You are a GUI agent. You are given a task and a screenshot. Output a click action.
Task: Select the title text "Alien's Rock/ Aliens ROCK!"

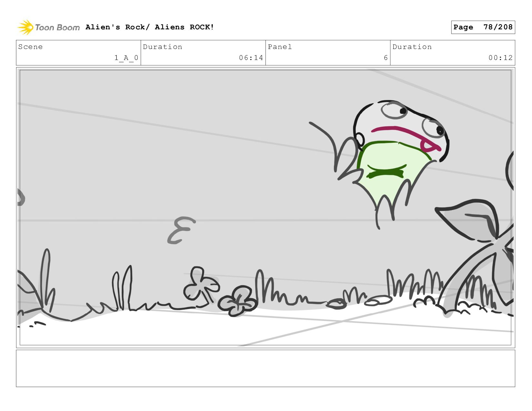click(150, 27)
